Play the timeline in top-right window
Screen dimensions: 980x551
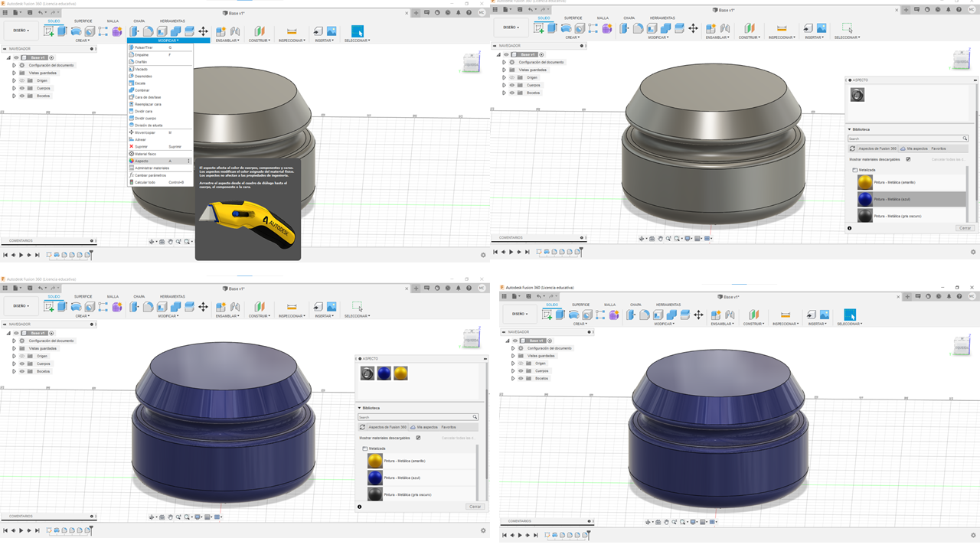(511, 252)
